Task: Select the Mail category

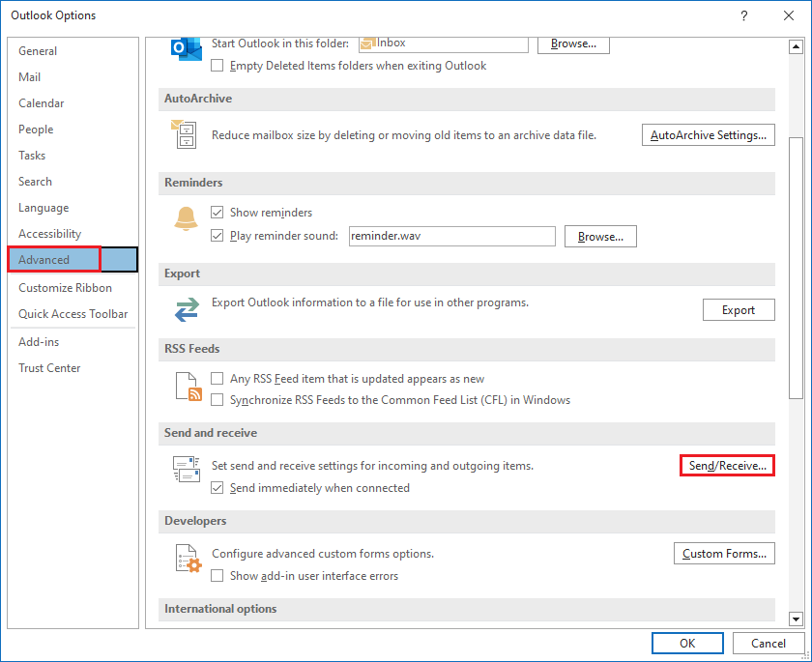Action: (x=73, y=77)
